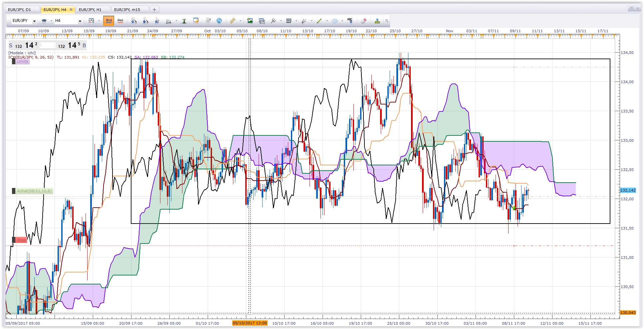Image resolution: width=644 pixels, height=329 pixels.
Task: Expand the ruler tool dropdown arrow
Action: pyautogui.click(x=240, y=21)
